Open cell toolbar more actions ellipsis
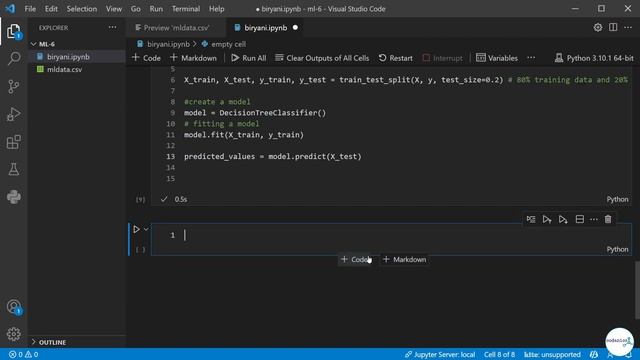640x360 pixels. (593, 219)
